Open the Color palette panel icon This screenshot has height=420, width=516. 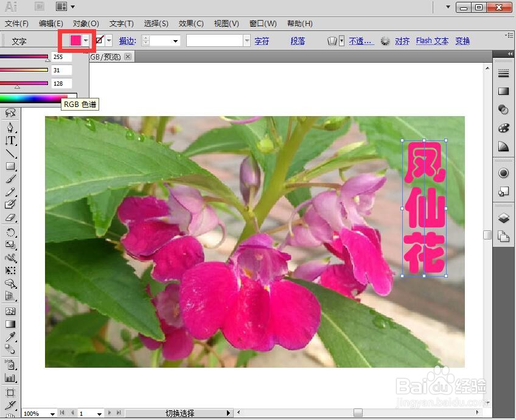point(503,128)
